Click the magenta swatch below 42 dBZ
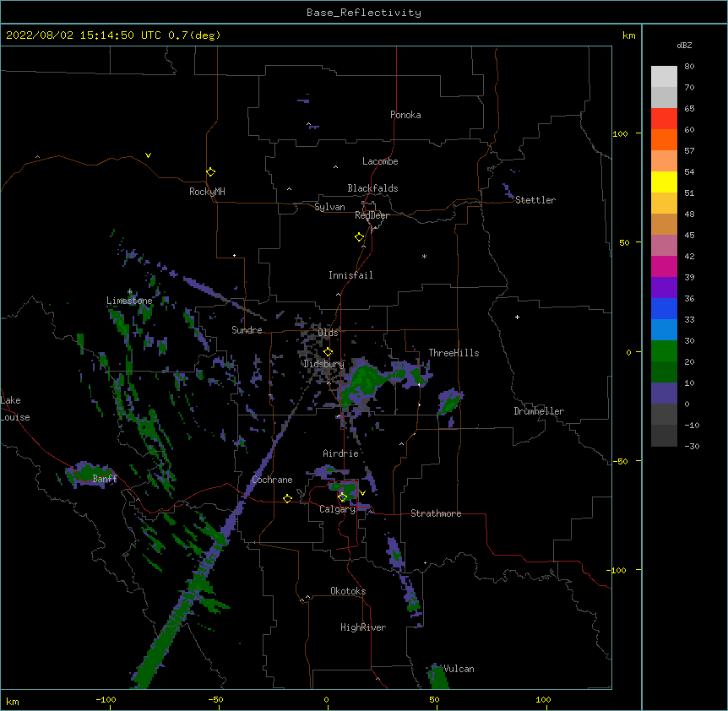 [664, 266]
